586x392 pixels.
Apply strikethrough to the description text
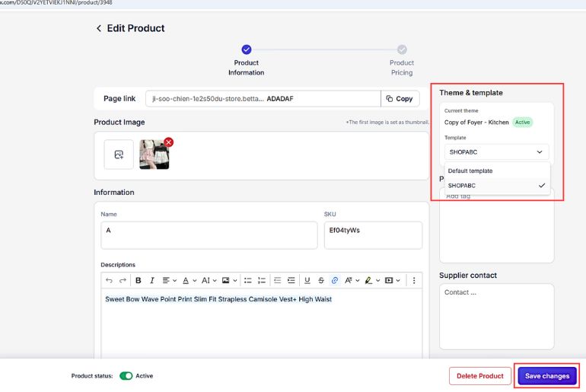pos(320,280)
